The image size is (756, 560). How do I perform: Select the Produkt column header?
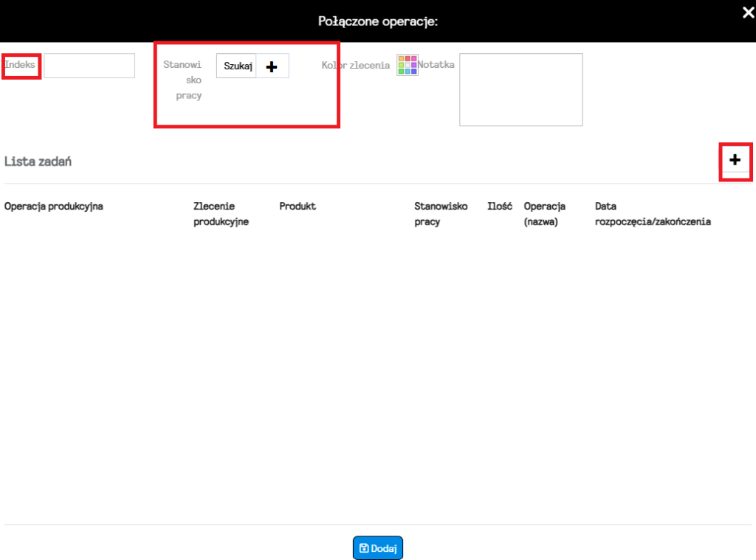pyautogui.click(x=298, y=207)
